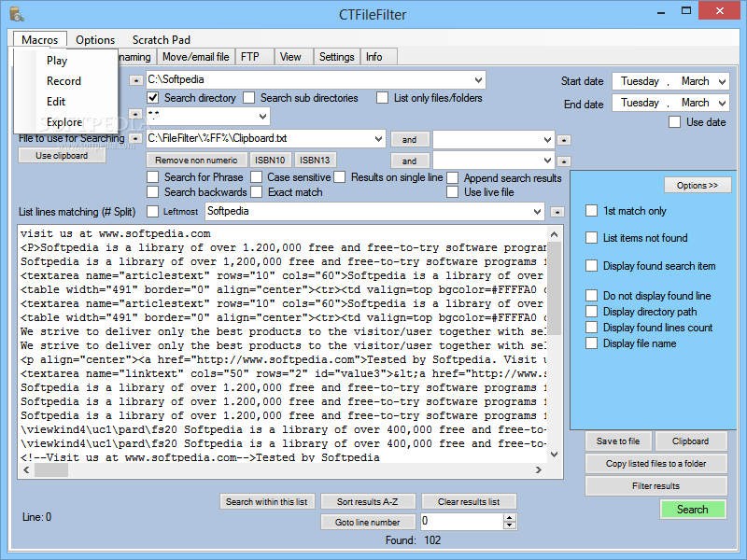This screenshot has height=560, width=747.
Task: Click the horizontal scrollbar thumb of results list
Action: pos(51,470)
